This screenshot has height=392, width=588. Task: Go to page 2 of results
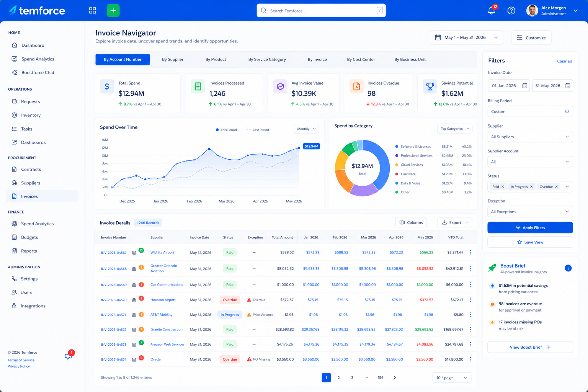pyautogui.click(x=338, y=377)
